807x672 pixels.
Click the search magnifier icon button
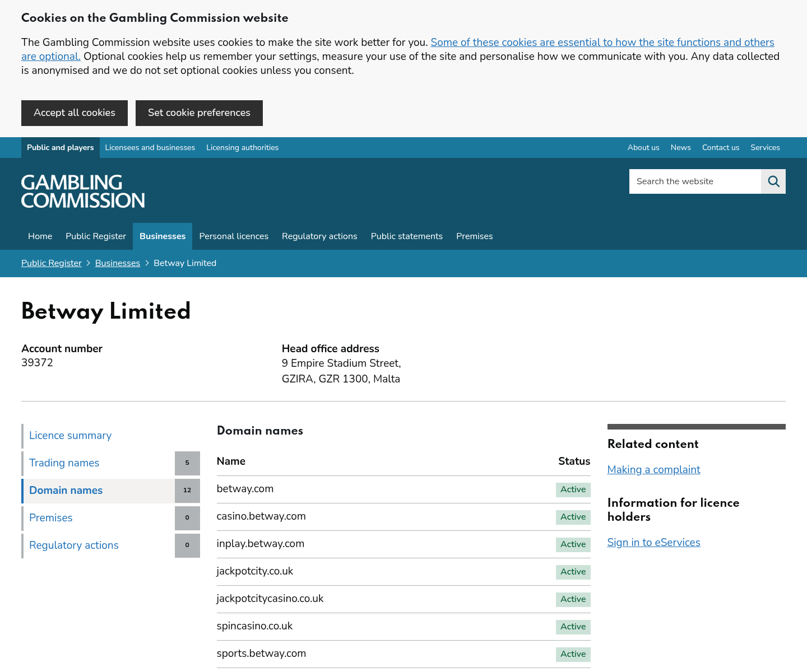pyautogui.click(x=773, y=181)
